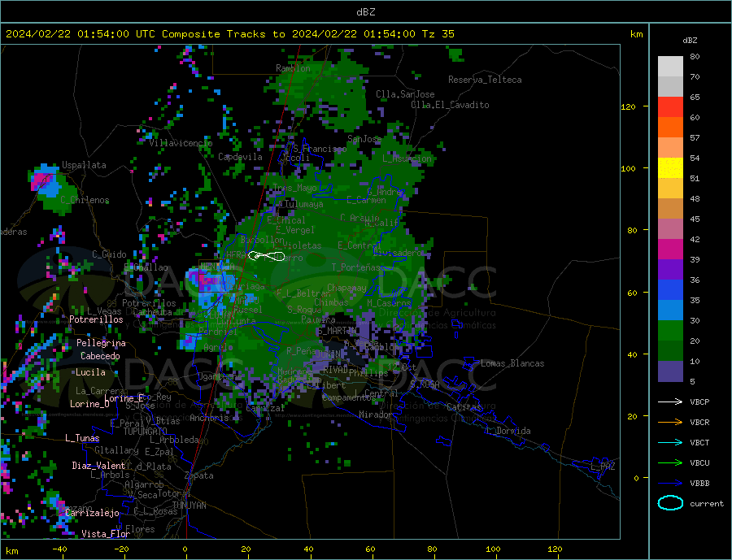Image resolution: width=732 pixels, height=560 pixels.
Task: Click the 'Tz 35' header value
Action: [438, 34]
